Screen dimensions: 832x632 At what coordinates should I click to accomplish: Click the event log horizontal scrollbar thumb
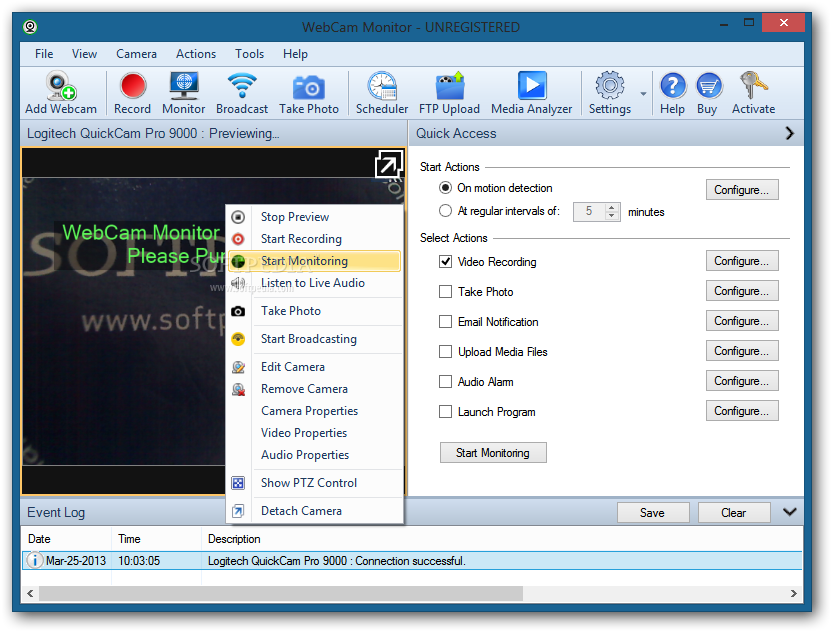coord(281,593)
